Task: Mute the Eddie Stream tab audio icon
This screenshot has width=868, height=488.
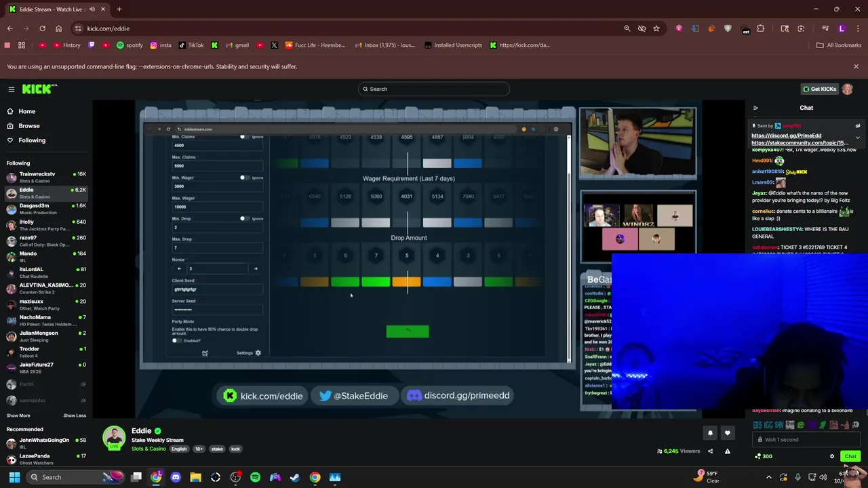Action: [92, 9]
